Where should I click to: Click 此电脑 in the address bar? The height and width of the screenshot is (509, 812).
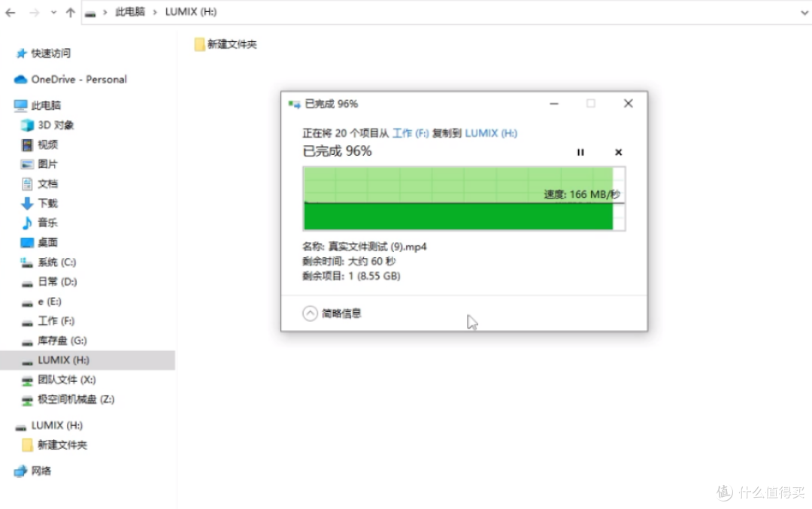click(x=130, y=12)
